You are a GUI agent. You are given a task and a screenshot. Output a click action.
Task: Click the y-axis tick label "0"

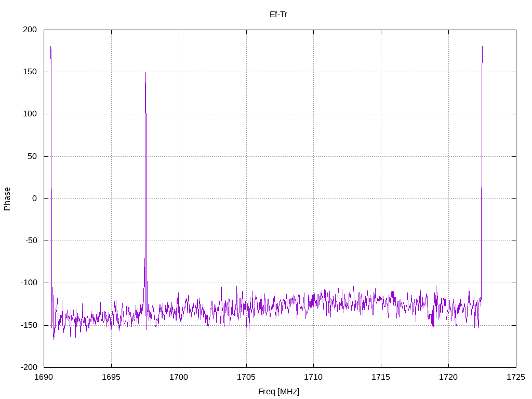(35, 198)
